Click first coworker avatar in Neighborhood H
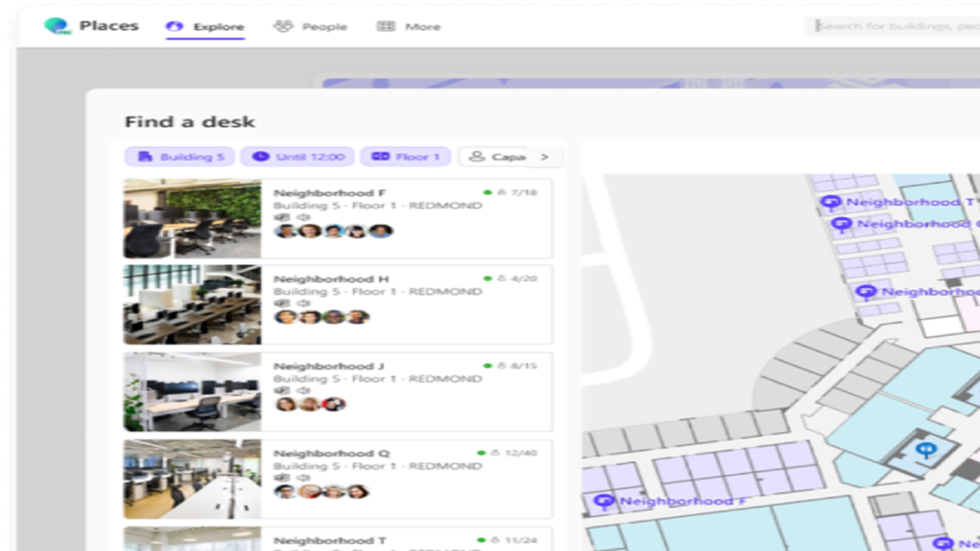This screenshot has width=980, height=551. 286,316
